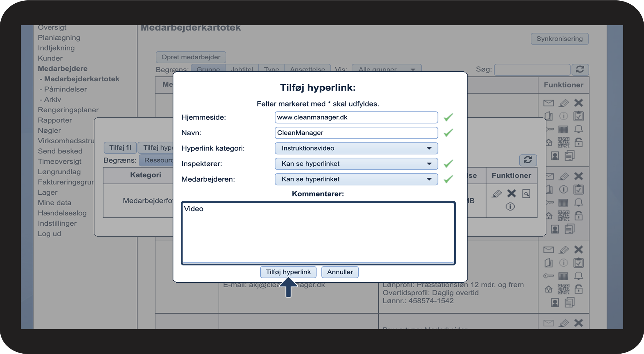Click pencil edit icon in topmost employee row
Image resolution: width=644 pixels, height=354 pixels.
(564, 103)
